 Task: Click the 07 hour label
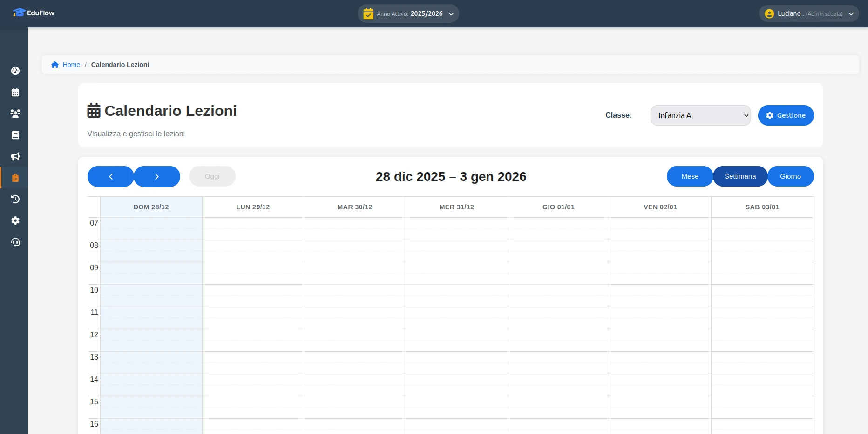94,223
